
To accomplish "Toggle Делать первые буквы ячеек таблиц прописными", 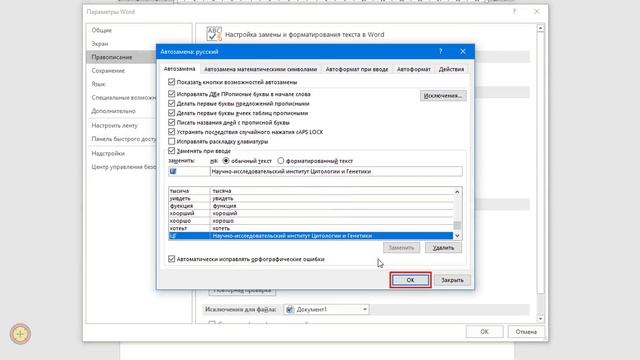I will 171,113.
